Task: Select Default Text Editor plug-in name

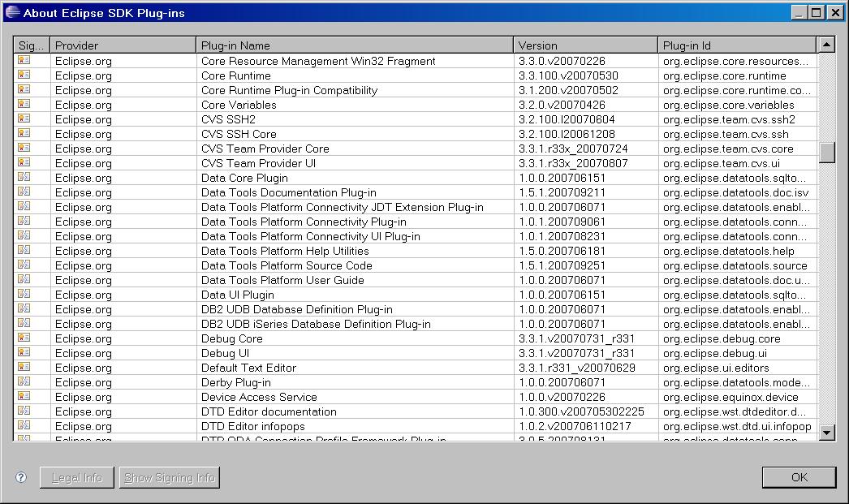Action: click(248, 368)
